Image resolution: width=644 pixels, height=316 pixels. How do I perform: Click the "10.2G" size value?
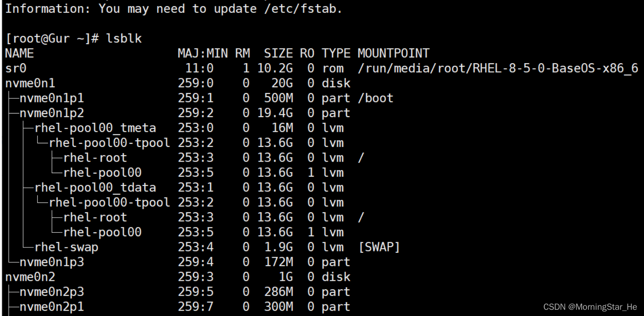pyautogui.click(x=275, y=69)
